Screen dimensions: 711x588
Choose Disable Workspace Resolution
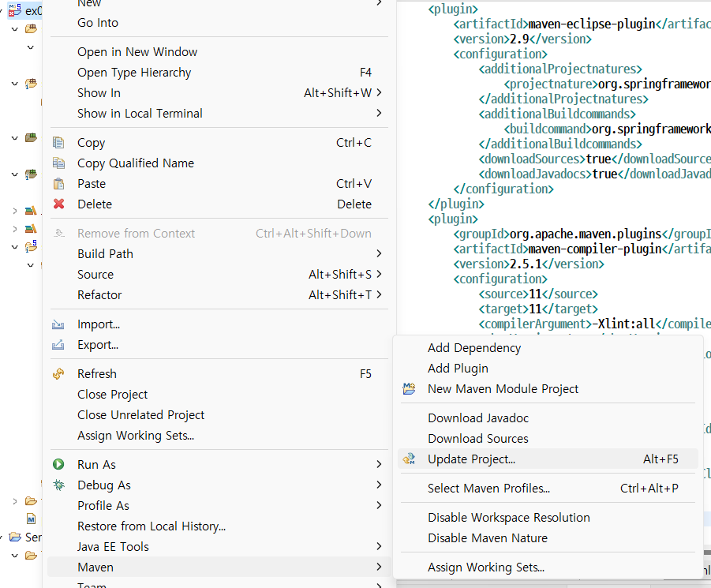pyautogui.click(x=509, y=517)
